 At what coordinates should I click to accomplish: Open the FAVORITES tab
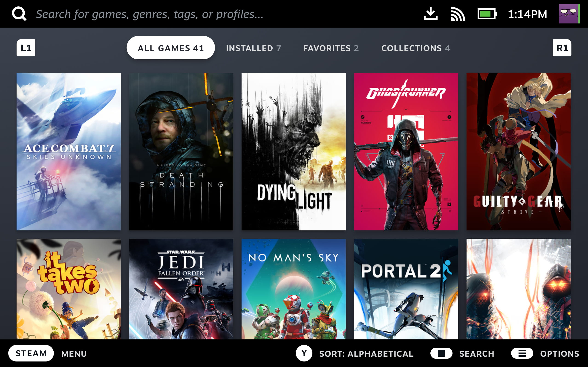pos(331,48)
